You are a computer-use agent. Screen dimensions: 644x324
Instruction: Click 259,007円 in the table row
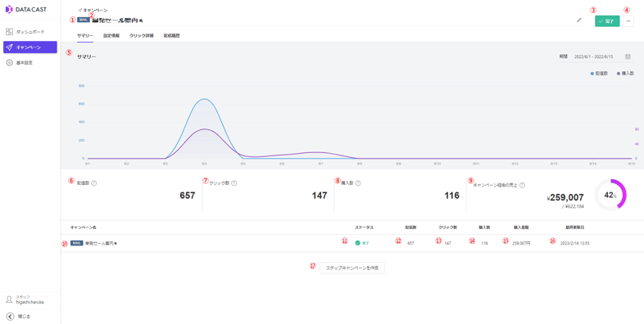[521, 243]
